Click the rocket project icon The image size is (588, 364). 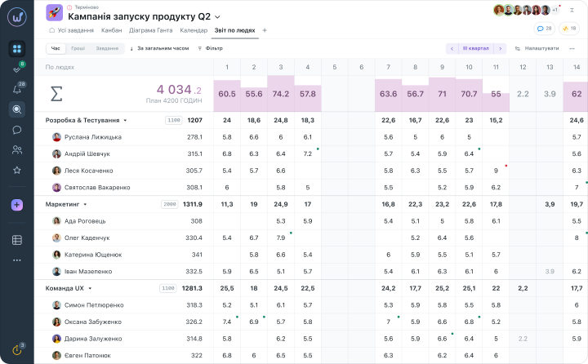click(55, 13)
